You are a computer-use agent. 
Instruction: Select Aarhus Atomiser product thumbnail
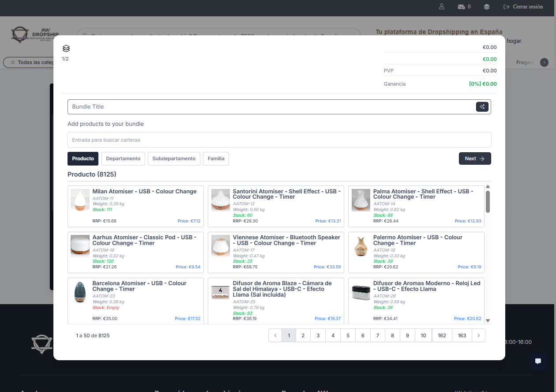pyautogui.click(x=80, y=246)
